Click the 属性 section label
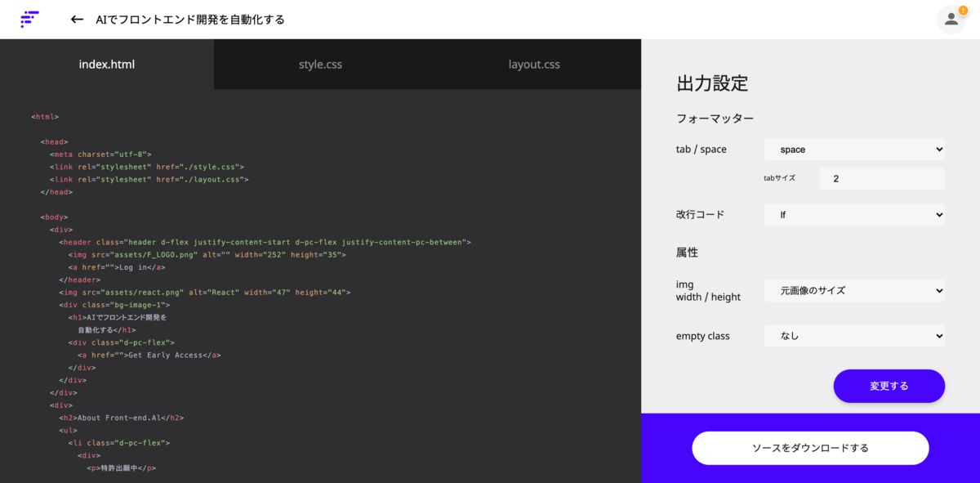 click(687, 253)
